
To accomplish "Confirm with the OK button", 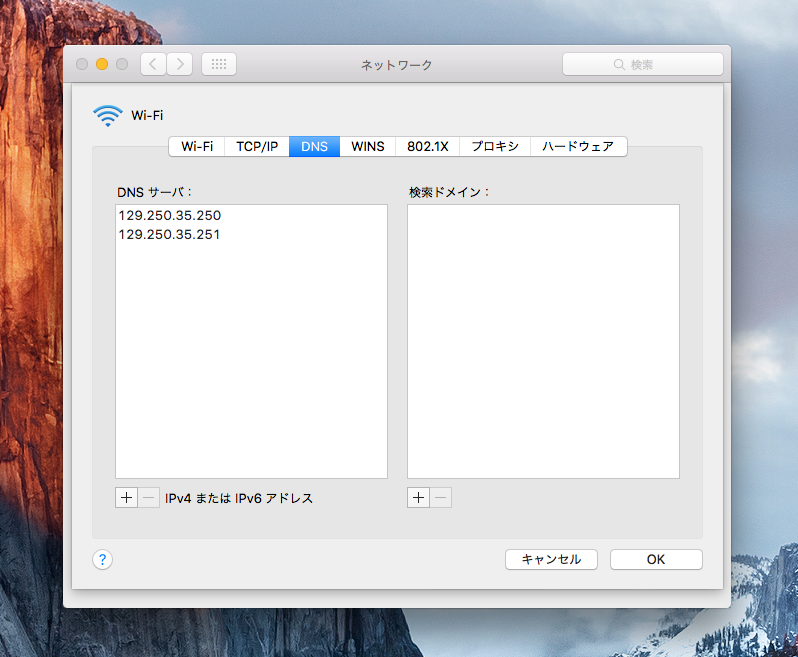I will pyautogui.click(x=656, y=560).
